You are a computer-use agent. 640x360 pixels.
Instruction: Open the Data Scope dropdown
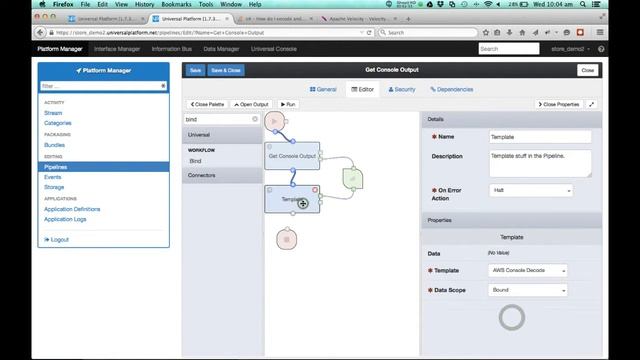point(528,290)
